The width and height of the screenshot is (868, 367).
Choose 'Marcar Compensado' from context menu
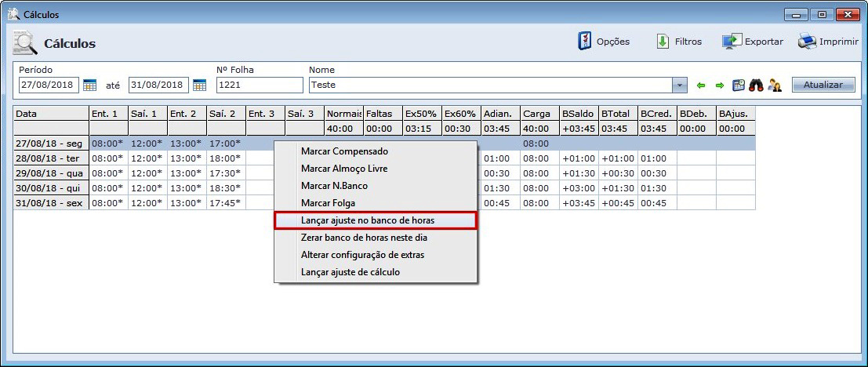(344, 151)
